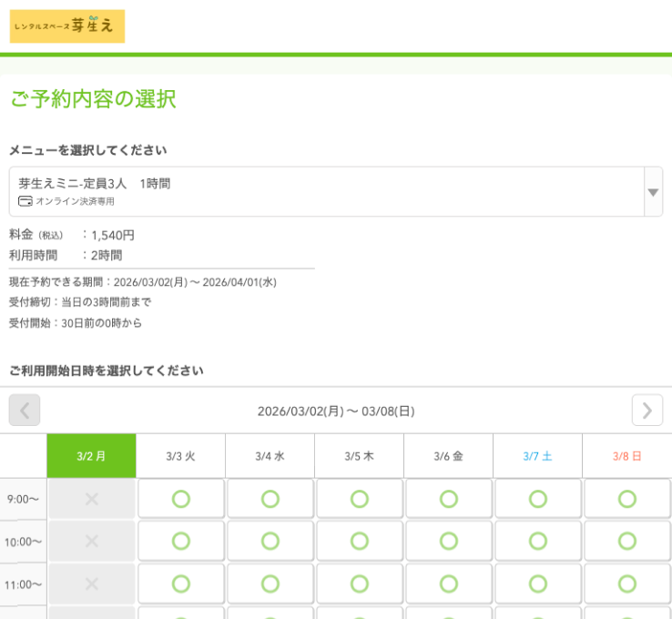Select the 芽生えミニ-定員3人 menu box
Screen dimensions: 672x619
click(326, 192)
